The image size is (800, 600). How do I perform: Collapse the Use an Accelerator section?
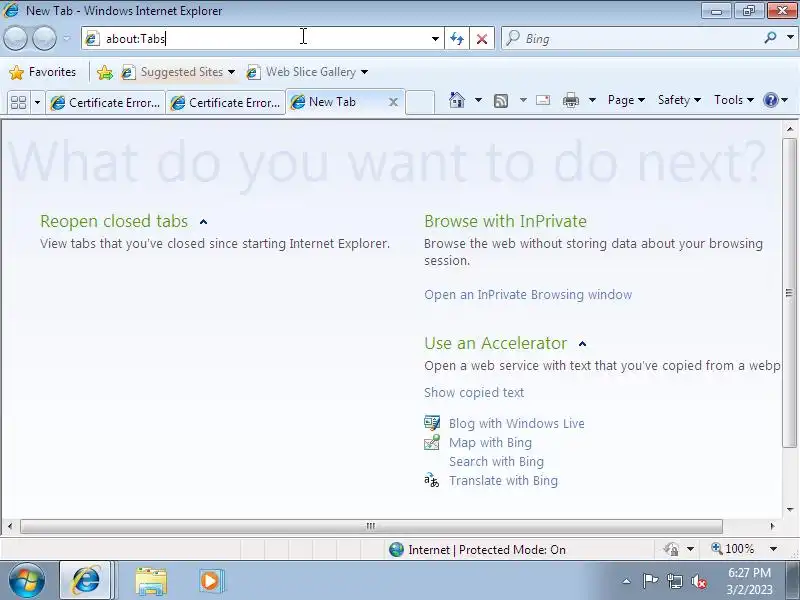click(583, 344)
